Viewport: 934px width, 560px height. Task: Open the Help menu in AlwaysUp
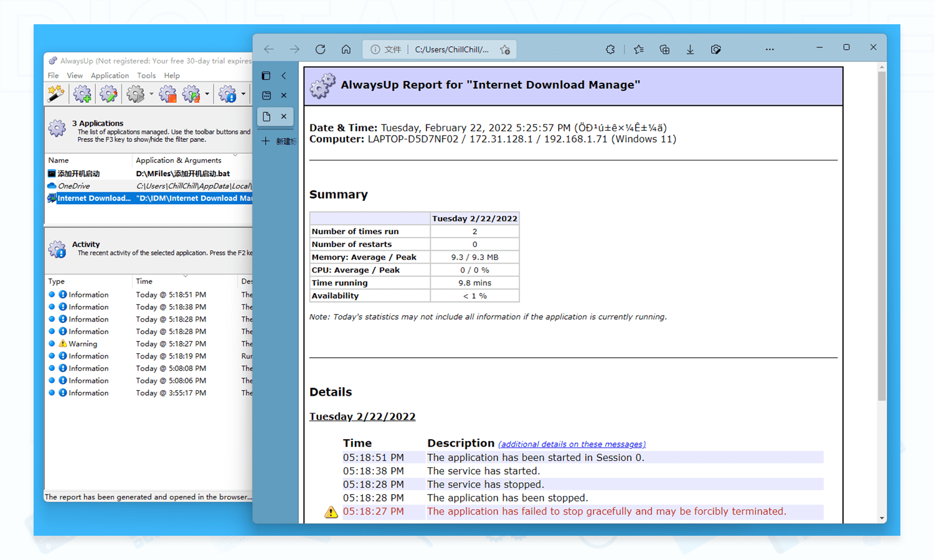click(172, 75)
